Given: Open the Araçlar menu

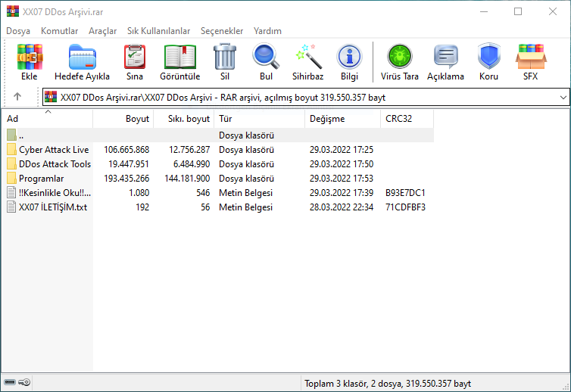Looking at the screenshot, I should 103,31.
